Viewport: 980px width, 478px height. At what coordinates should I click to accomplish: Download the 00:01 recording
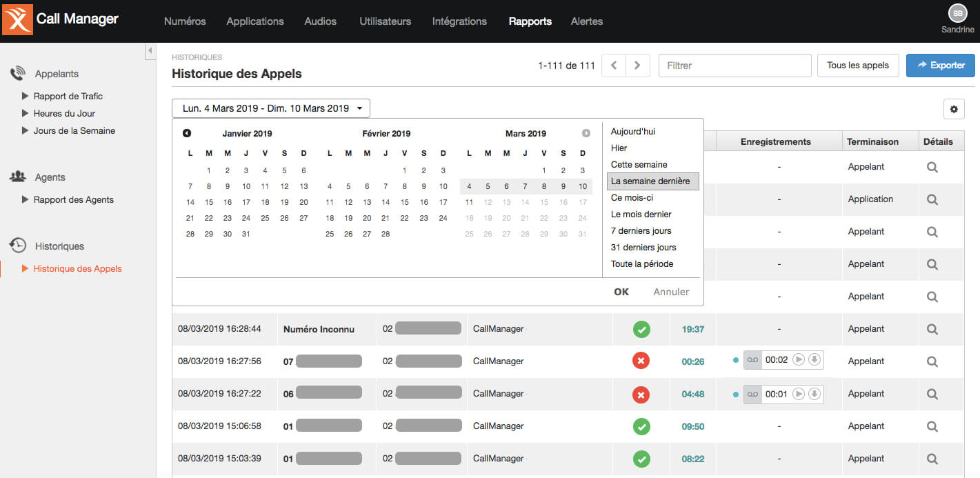(814, 393)
